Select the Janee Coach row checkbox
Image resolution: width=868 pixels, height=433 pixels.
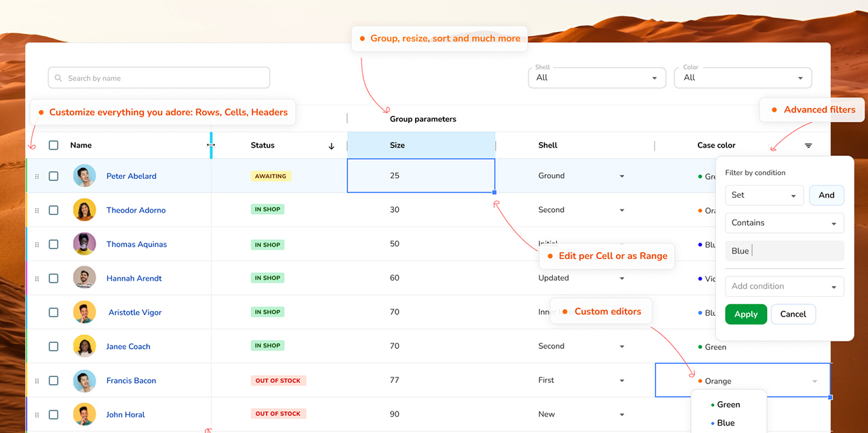click(x=54, y=346)
